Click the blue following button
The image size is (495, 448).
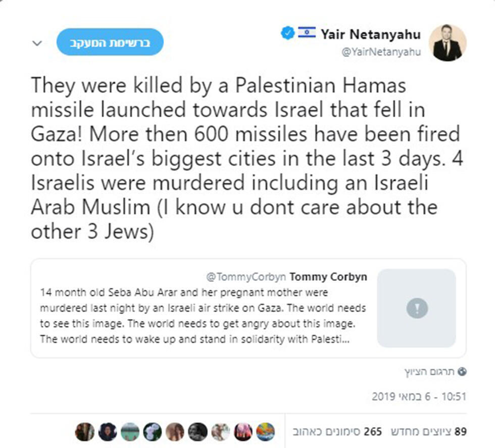(110, 42)
